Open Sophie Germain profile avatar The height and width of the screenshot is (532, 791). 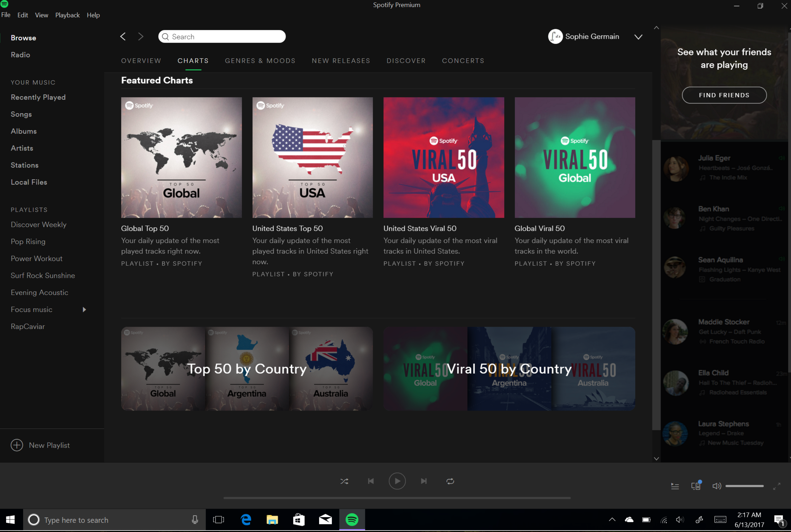point(555,36)
